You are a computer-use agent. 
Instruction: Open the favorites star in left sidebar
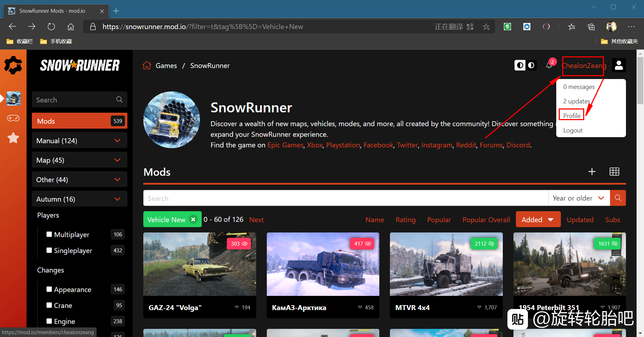[13, 138]
